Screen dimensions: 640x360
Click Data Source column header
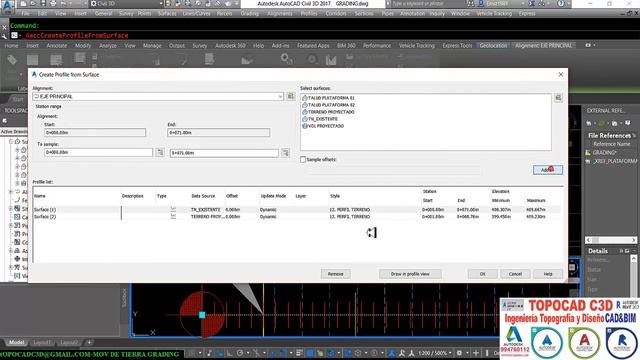[203, 196]
